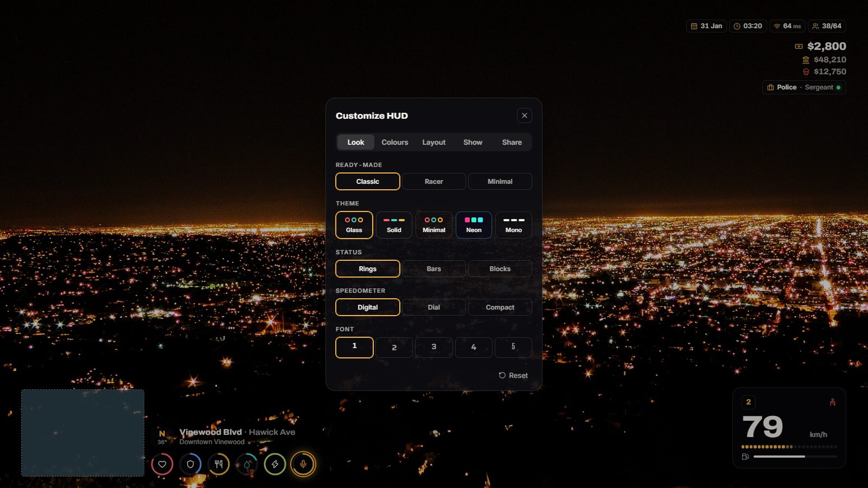This screenshot has width=868, height=488.
Task: Reset the HUD customization
Action: [513, 375]
